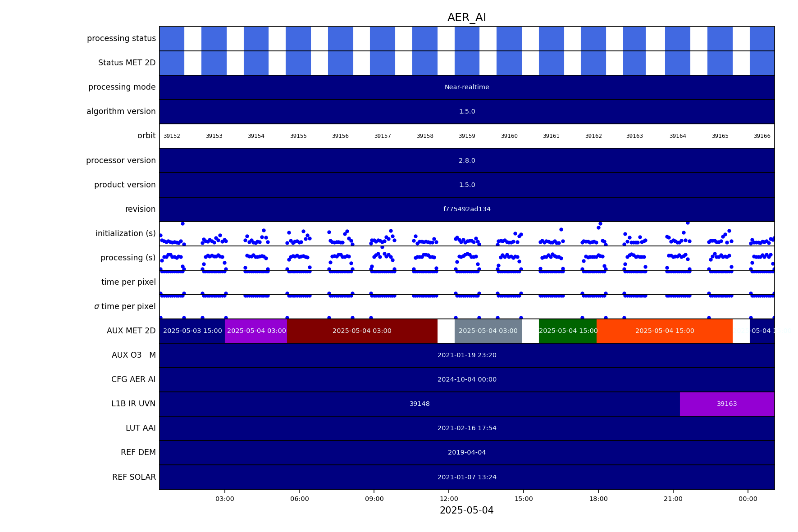Click orbit number 39166

[x=762, y=136]
